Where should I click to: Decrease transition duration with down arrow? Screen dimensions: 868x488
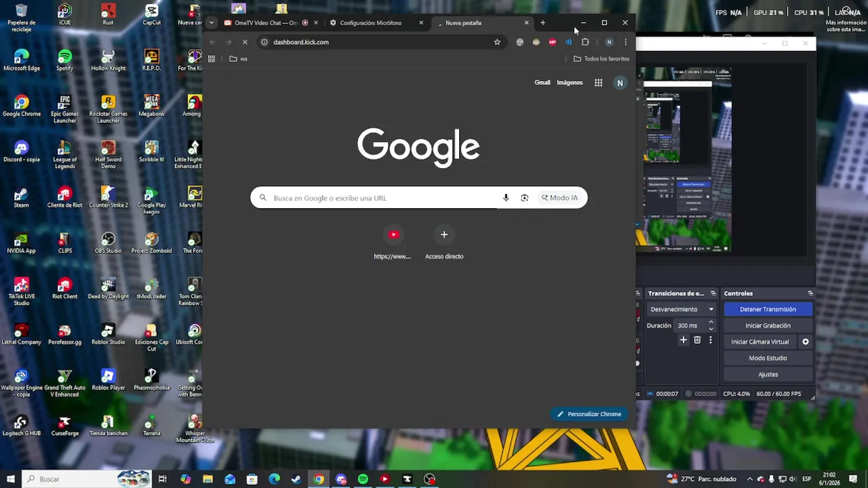click(711, 329)
